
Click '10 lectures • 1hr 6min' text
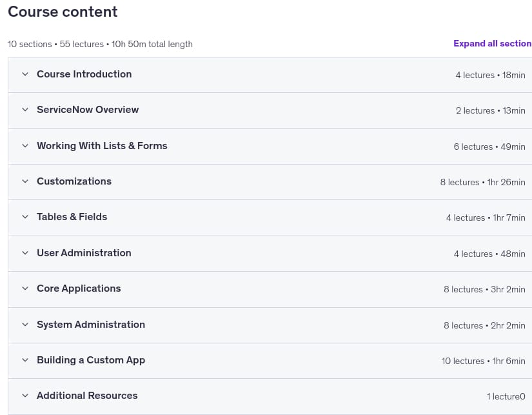[x=483, y=361]
